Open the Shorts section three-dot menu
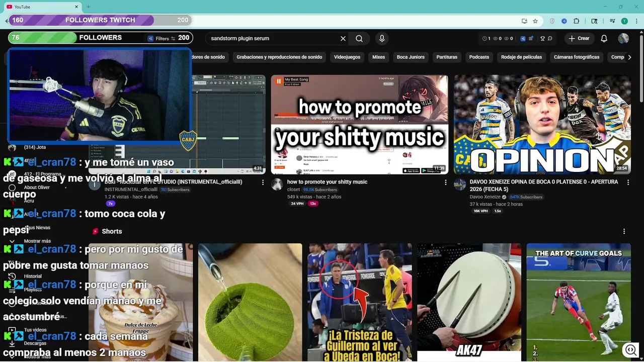644x362 pixels. 624,231
